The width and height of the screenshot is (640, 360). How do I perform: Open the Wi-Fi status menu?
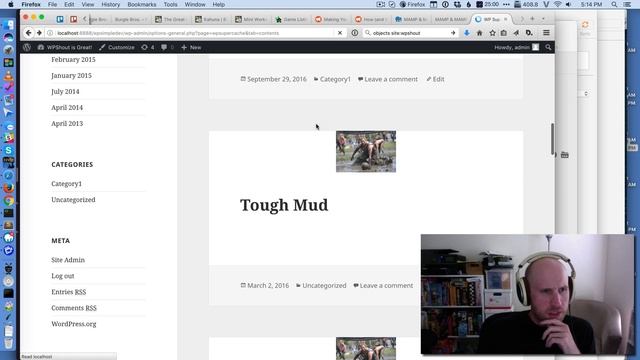(558, 4)
